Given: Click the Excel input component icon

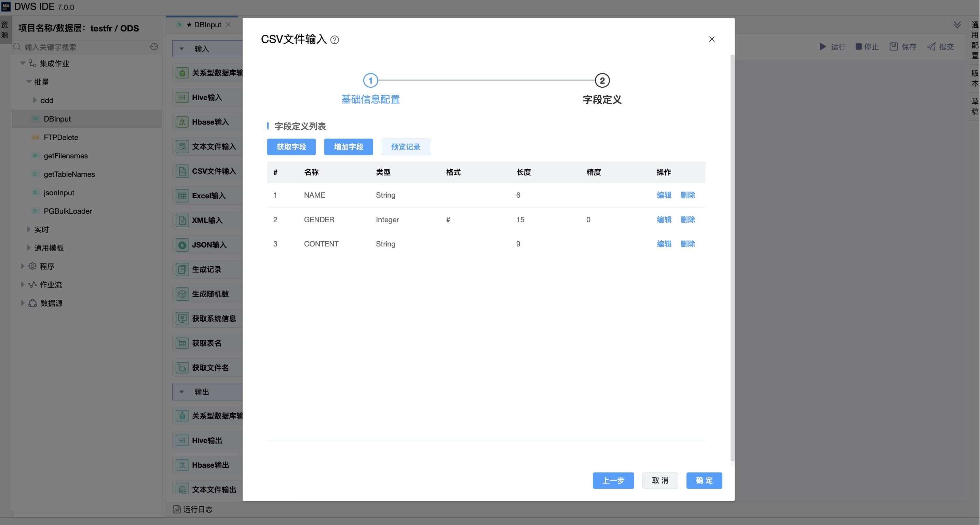Looking at the screenshot, I should click(x=182, y=196).
